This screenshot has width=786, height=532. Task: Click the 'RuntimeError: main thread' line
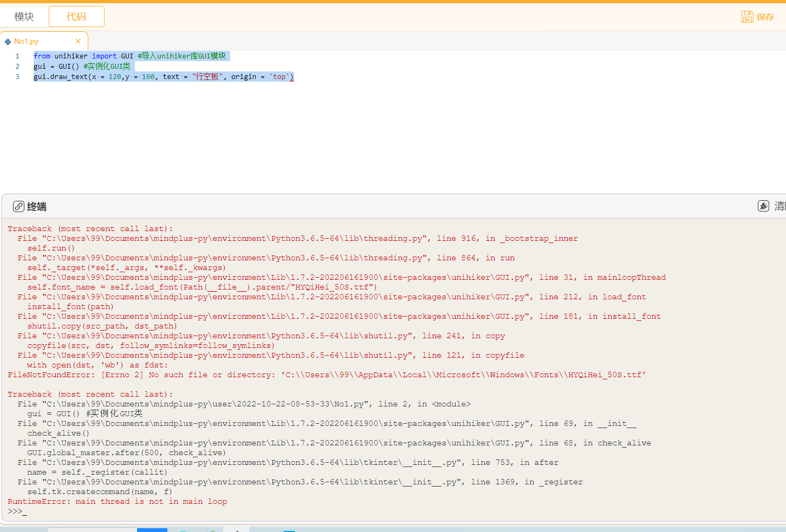point(118,501)
